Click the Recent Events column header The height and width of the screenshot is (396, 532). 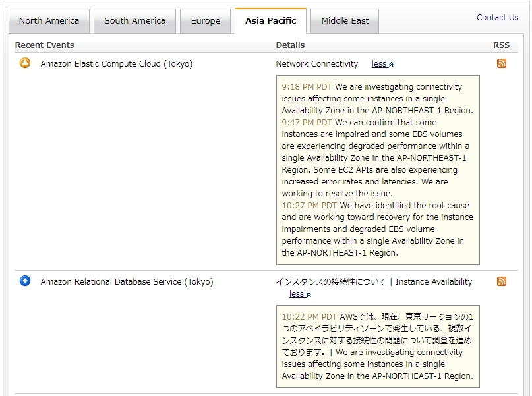45,45
